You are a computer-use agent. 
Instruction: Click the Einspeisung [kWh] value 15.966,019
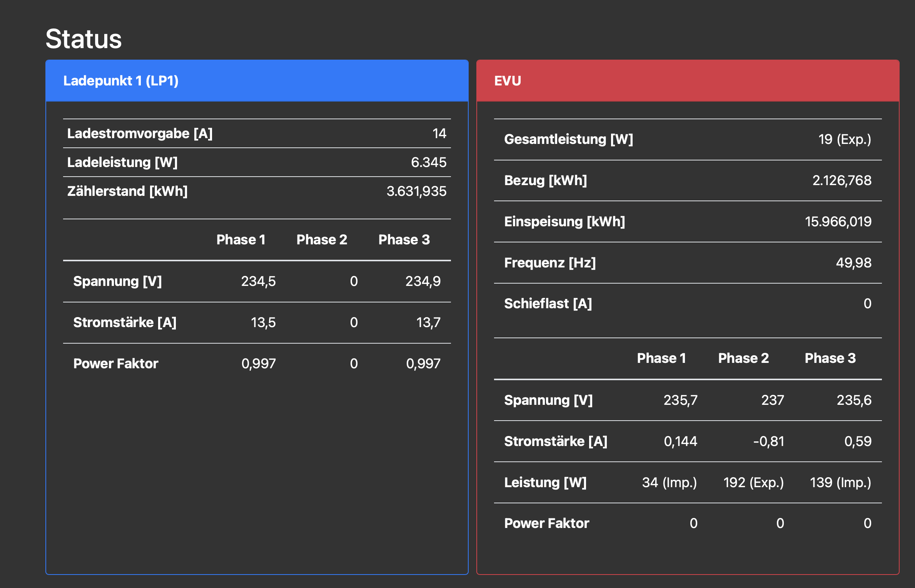838,222
